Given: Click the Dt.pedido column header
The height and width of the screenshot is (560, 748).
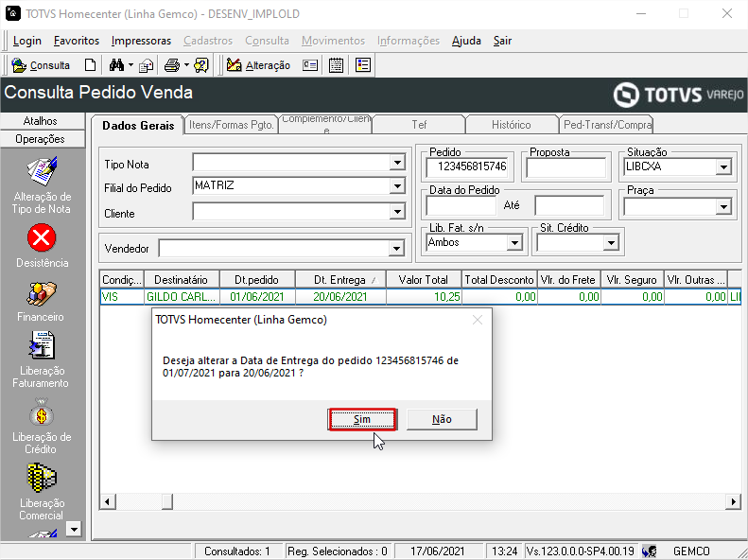Looking at the screenshot, I should [257, 279].
